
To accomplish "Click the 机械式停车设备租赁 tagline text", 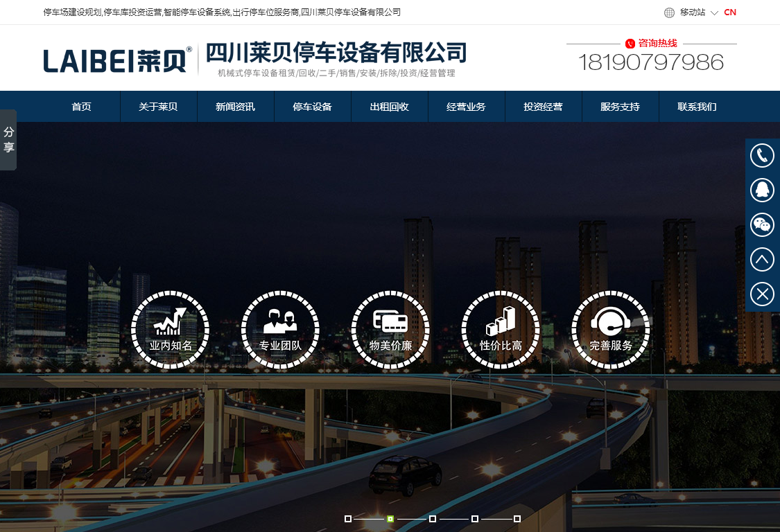I will click(x=336, y=73).
